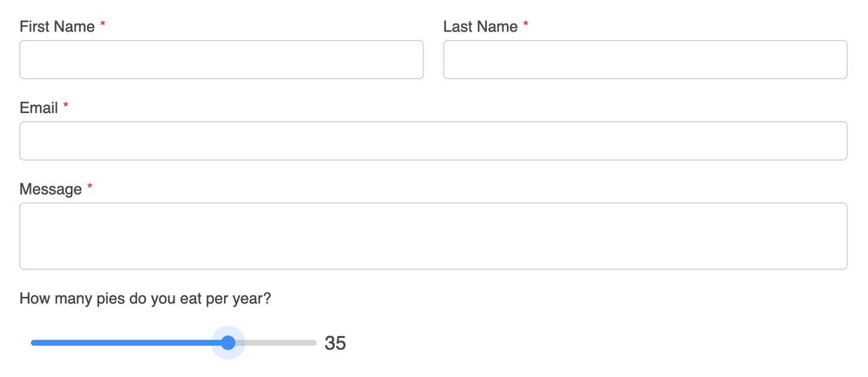The height and width of the screenshot is (377, 868).
Task: Set pies slider to minimum at track start
Action: tap(32, 342)
